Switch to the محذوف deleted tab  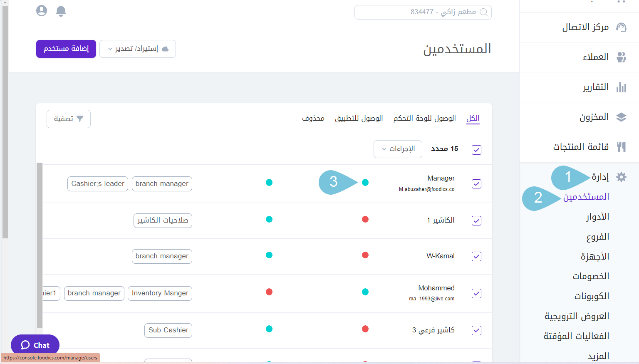(313, 119)
